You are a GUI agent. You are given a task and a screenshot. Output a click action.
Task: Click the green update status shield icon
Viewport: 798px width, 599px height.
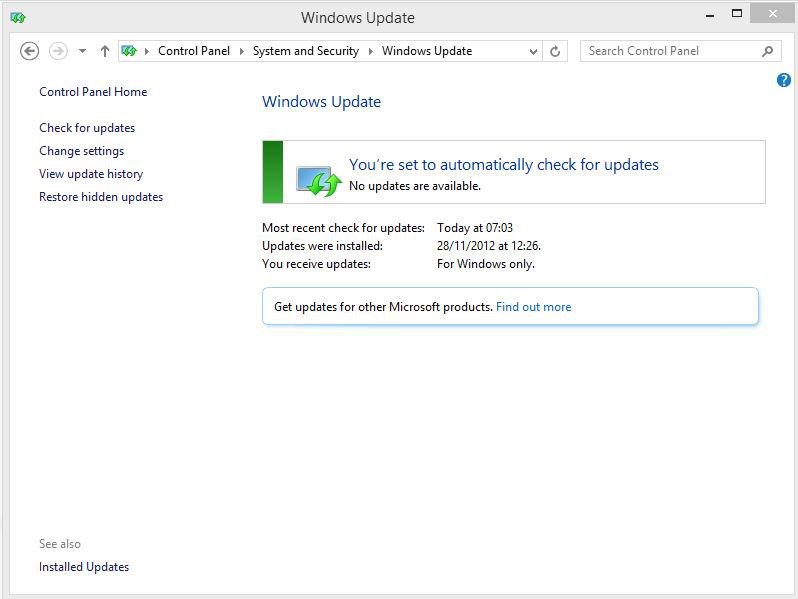click(319, 181)
